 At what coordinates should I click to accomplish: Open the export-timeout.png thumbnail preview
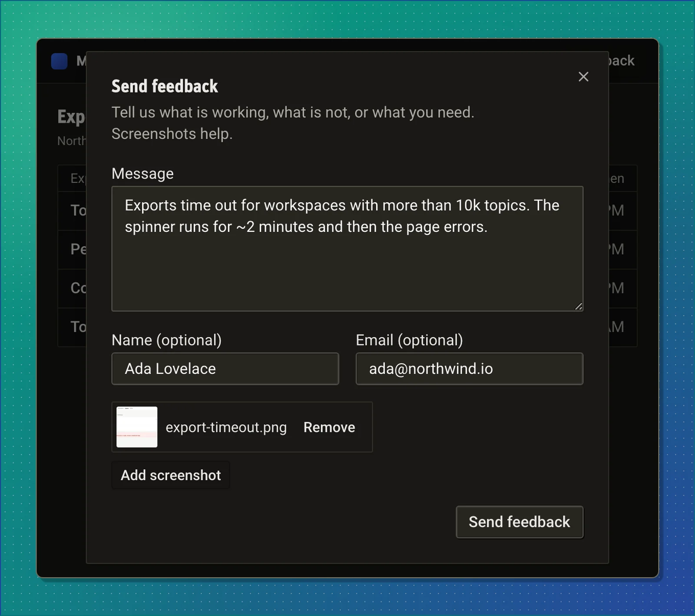[137, 427]
